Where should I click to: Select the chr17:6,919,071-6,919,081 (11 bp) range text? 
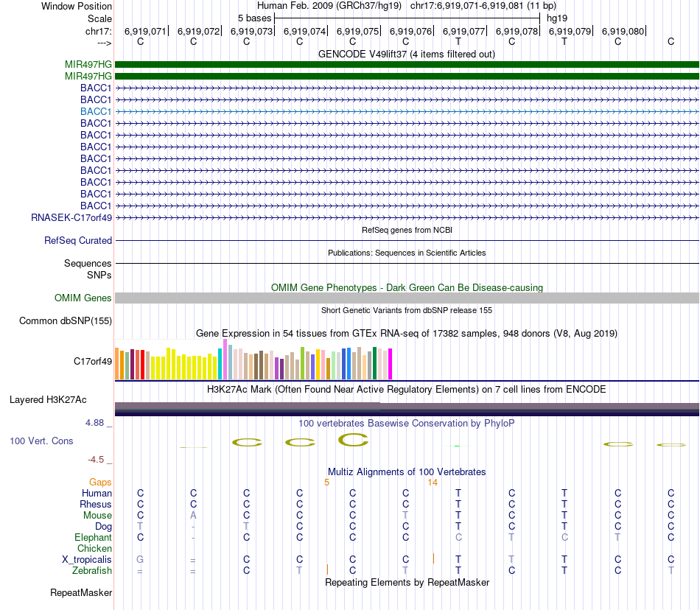tap(483, 6)
